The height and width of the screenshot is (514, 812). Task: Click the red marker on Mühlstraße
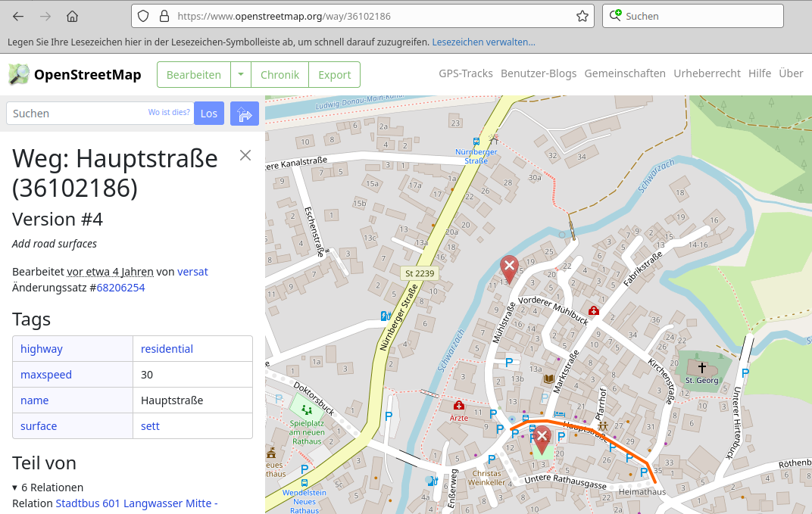point(510,268)
